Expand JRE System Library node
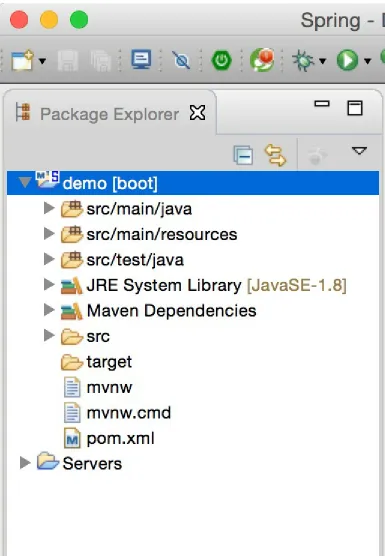This screenshot has height=556, width=385. (x=49, y=284)
